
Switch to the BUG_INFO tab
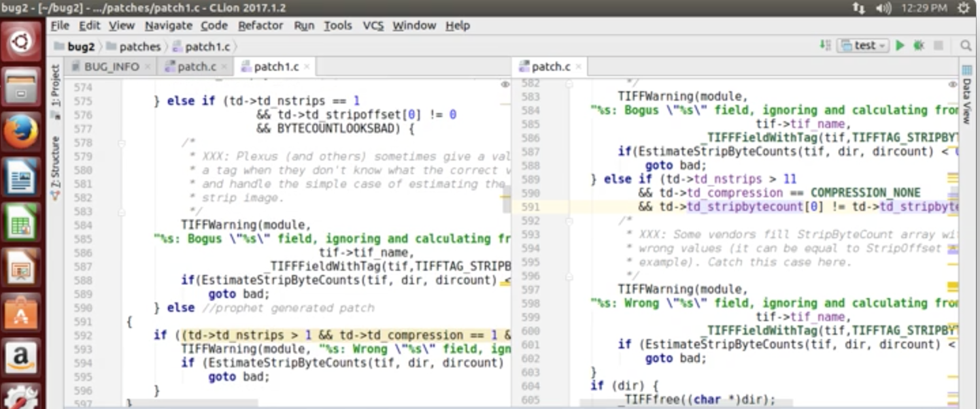pos(111,67)
